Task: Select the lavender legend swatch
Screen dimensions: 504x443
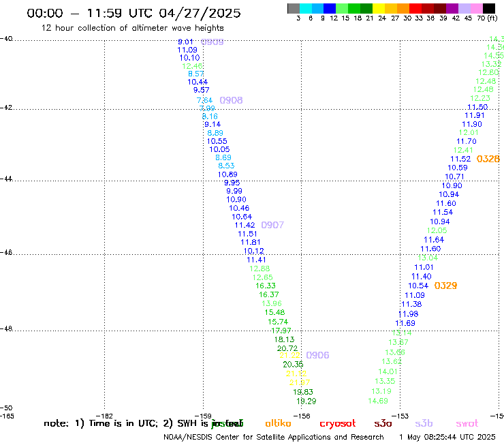Action: [x=464, y=8]
